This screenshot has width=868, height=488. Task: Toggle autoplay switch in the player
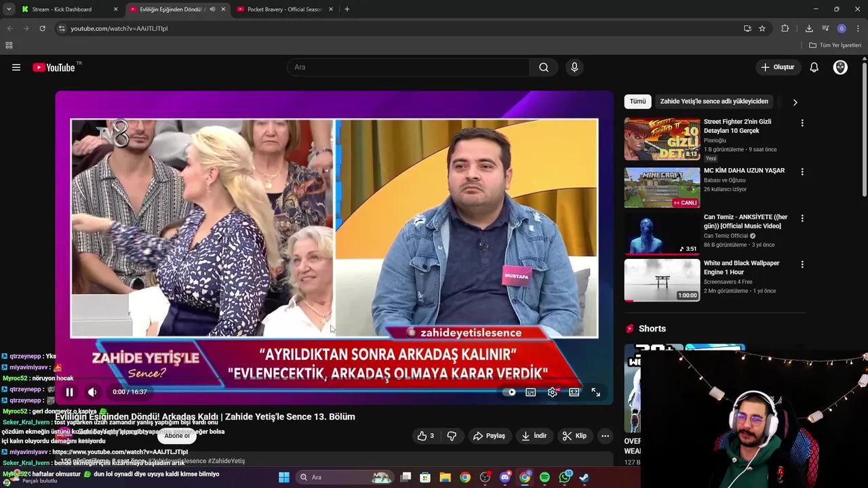[x=509, y=392]
